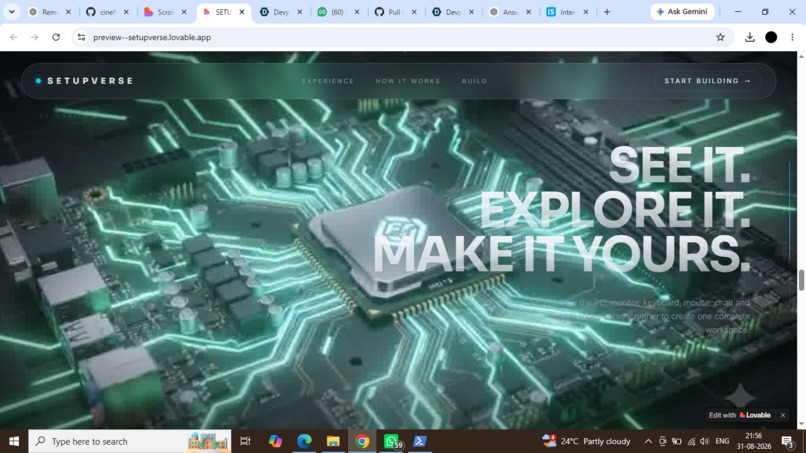Click the Meet Now tray icon
This screenshot has width=806, height=453.
[663, 441]
